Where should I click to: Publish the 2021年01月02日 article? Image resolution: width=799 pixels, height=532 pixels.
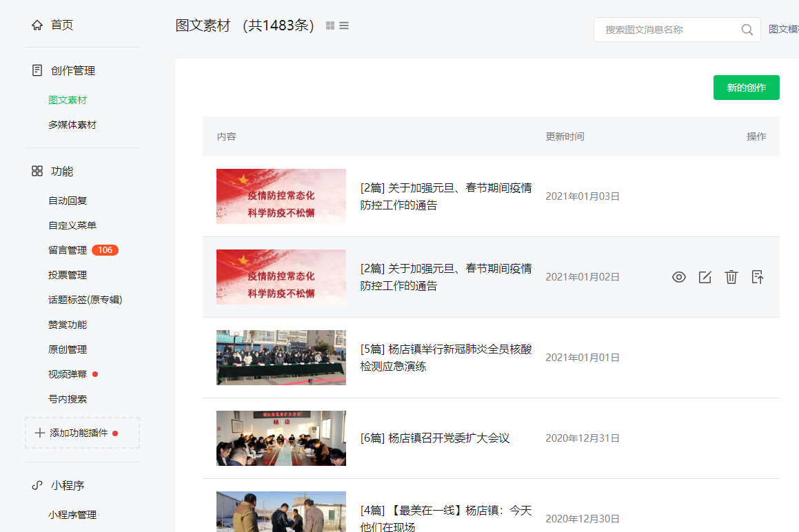[758, 277]
